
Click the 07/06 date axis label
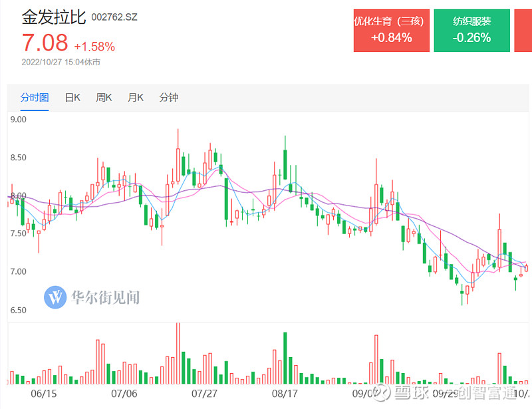pos(124,394)
